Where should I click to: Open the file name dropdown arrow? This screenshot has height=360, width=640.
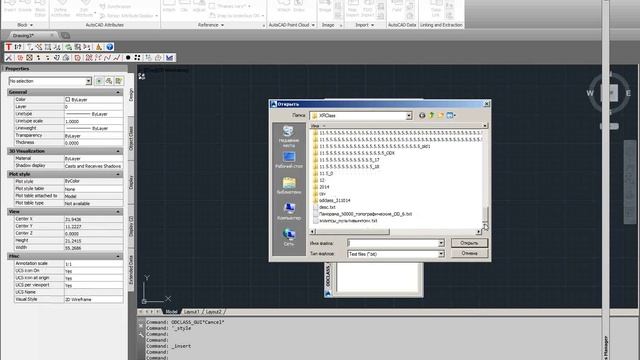click(x=441, y=243)
